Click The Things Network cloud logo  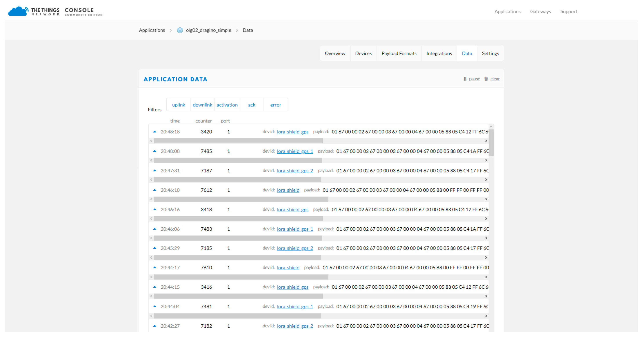(x=18, y=11)
